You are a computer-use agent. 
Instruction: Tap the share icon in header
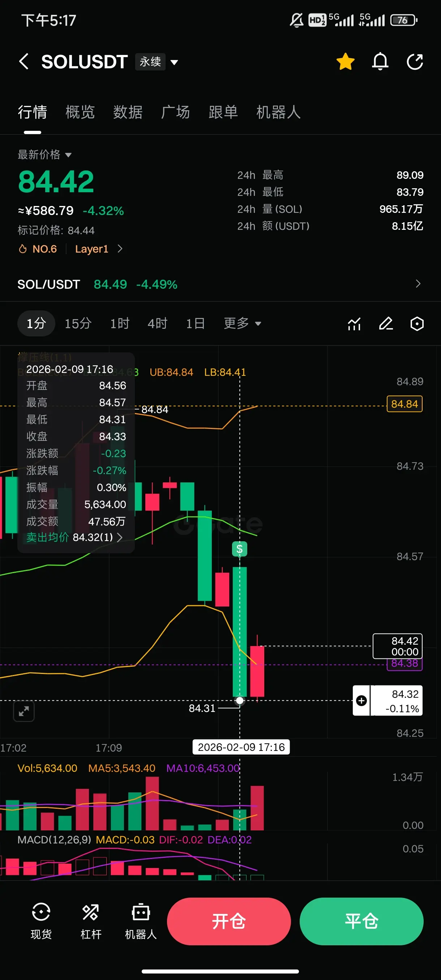[x=414, y=62]
